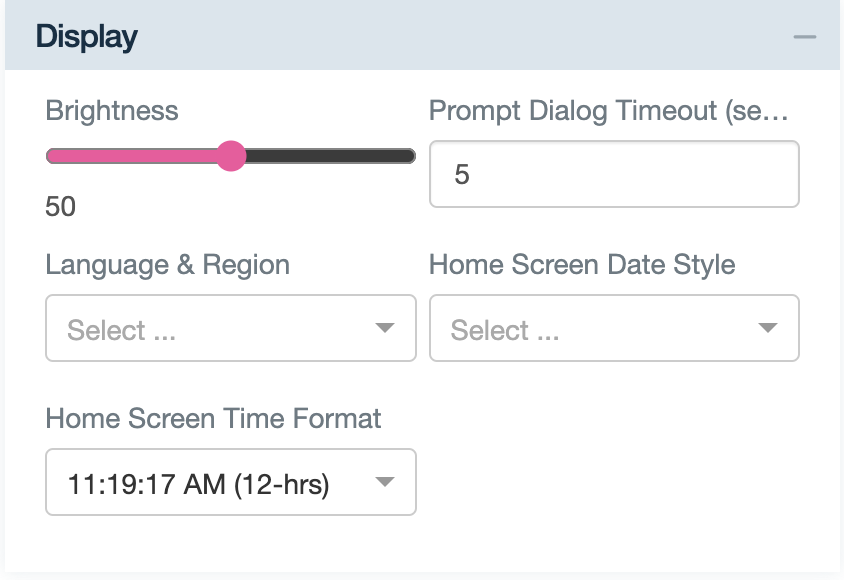
Task: Click the Prompt Dialog Timeout label
Action: click(x=610, y=111)
